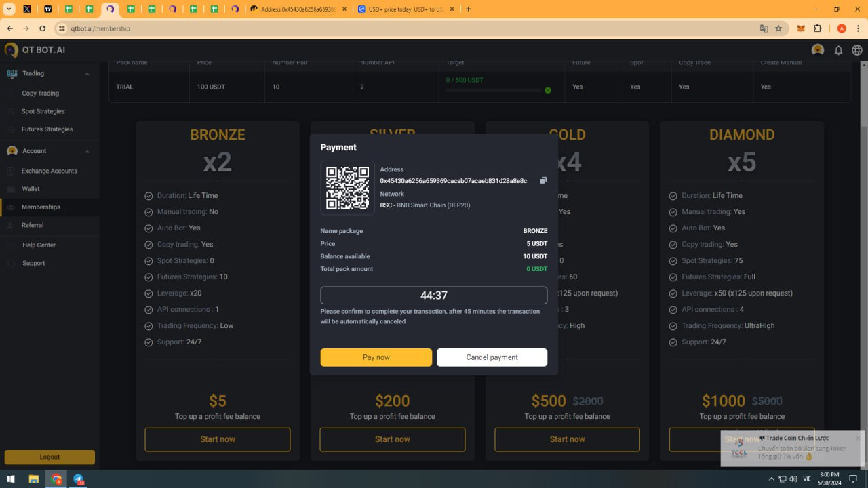This screenshot has width=868, height=488.
Task: Open the Chrome three-dot menu
Action: (x=858, y=28)
